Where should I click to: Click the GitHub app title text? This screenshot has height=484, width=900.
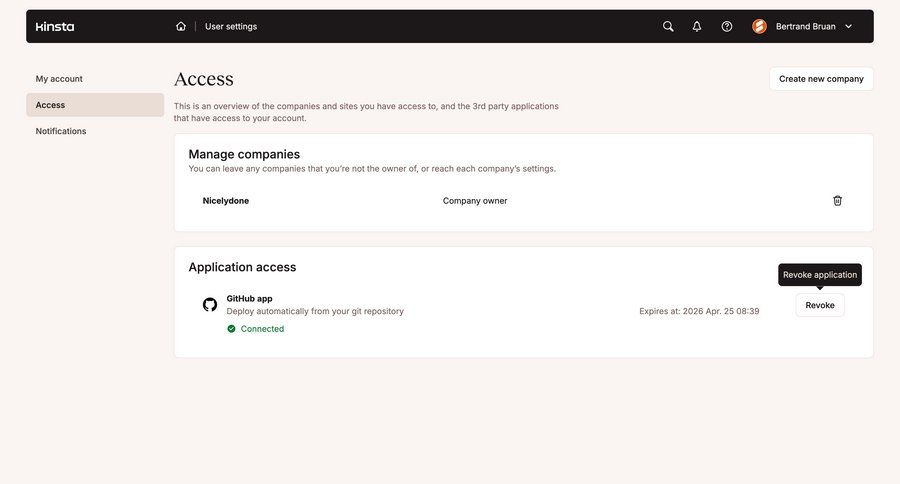[250, 299]
